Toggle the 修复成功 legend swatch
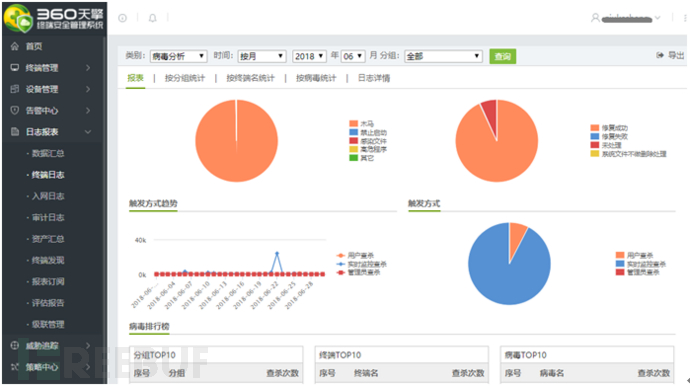 click(x=595, y=128)
